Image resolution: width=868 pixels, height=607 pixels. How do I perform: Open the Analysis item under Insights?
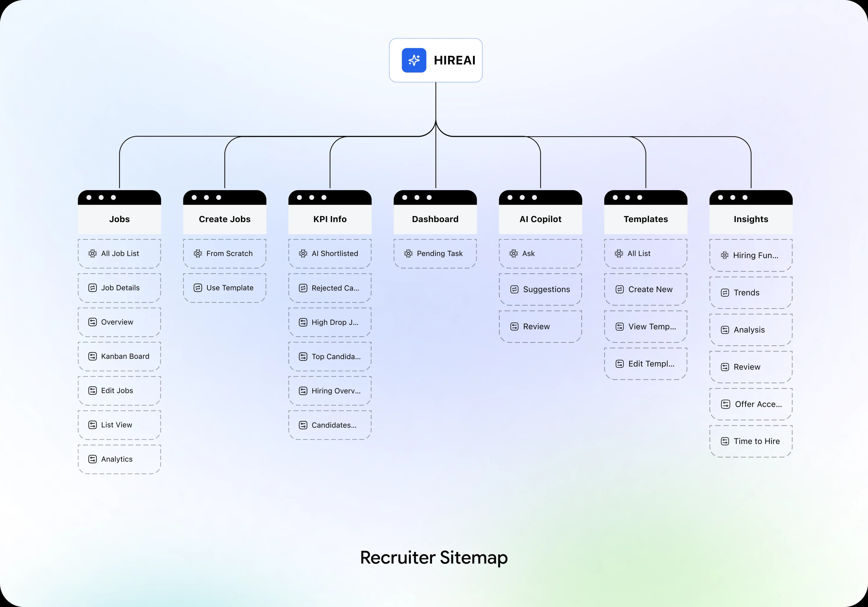point(751,330)
